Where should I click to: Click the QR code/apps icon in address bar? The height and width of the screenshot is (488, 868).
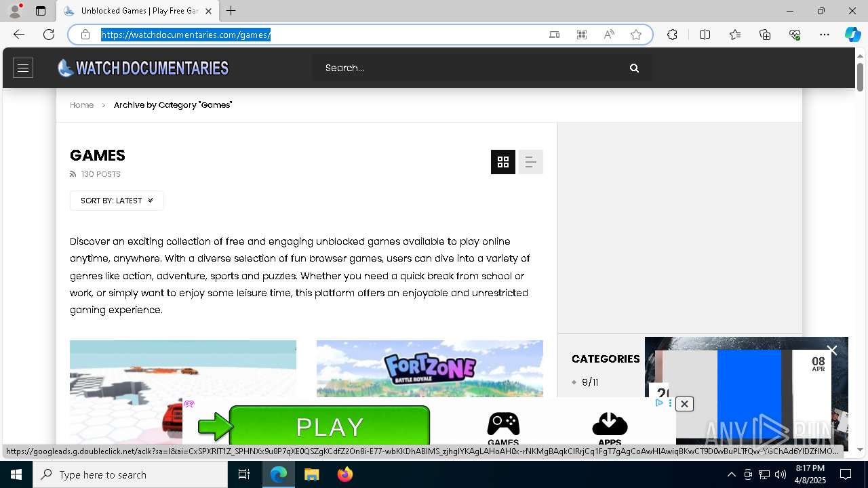(x=582, y=35)
